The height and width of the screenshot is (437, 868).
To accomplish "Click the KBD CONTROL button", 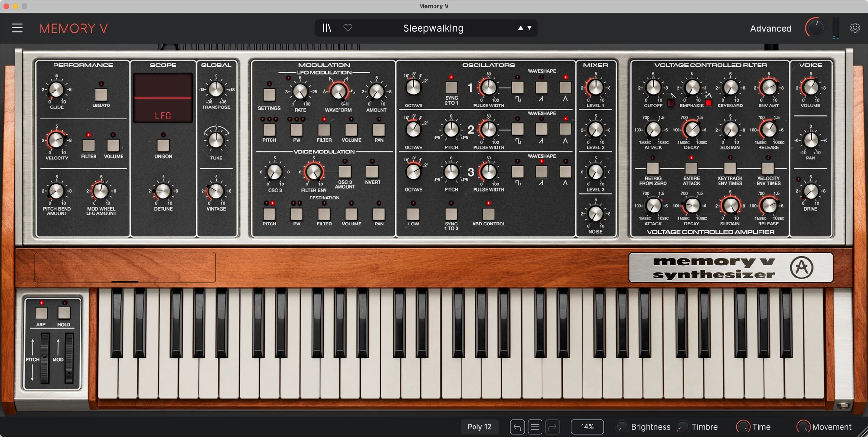I will (x=488, y=214).
